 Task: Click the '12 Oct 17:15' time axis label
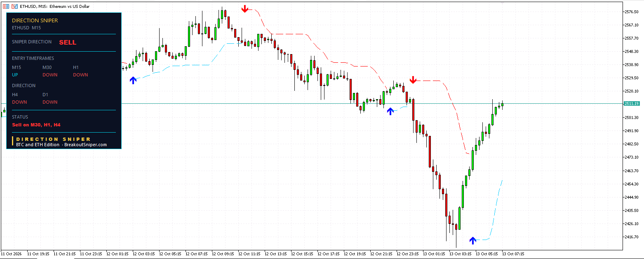pos(328,254)
